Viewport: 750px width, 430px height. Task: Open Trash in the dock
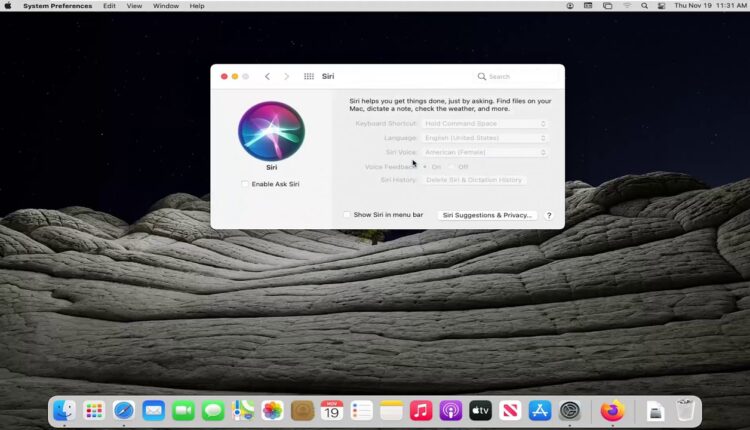pyautogui.click(x=685, y=410)
